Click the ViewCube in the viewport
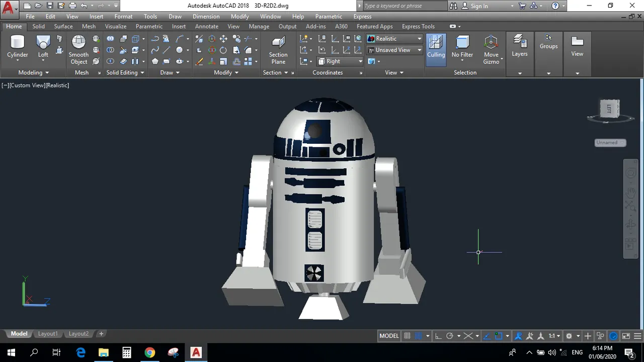The width and height of the screenshot is (644, 362). (x=610, y=108)
